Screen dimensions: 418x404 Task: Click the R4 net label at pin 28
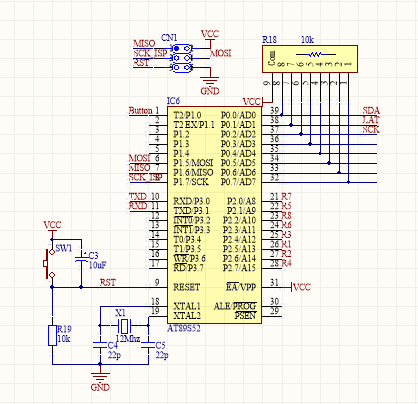tap(286, 263)
